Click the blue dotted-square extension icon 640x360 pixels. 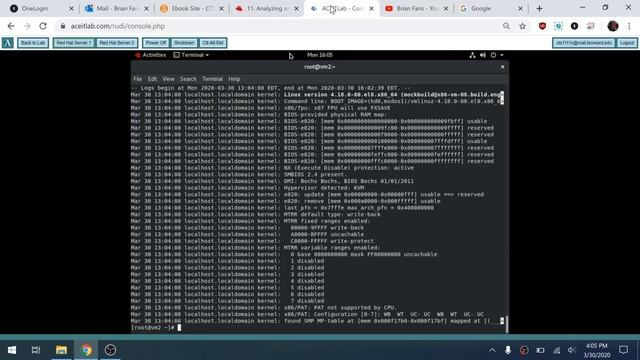point(558,26)
